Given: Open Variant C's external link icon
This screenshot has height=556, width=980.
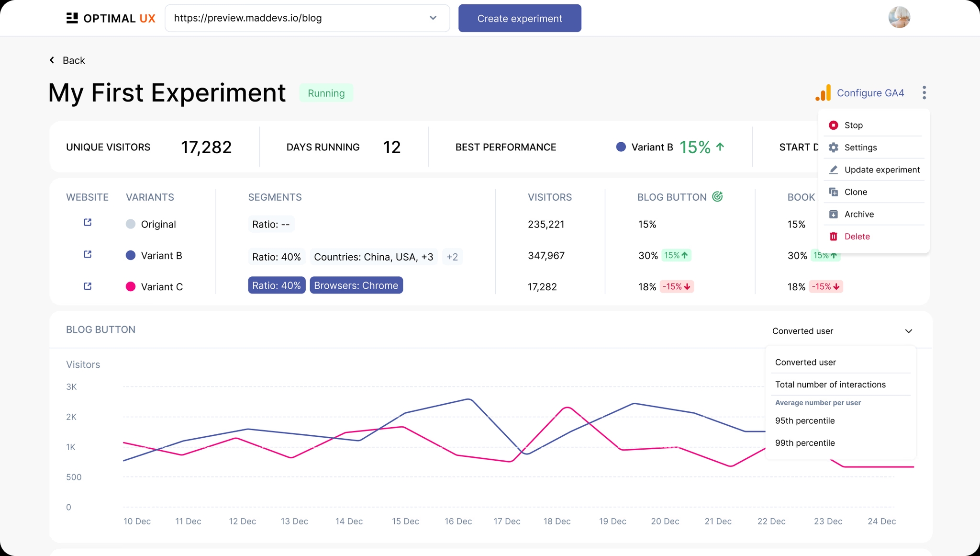Looking at the screenshot, I should click(88, 286).
